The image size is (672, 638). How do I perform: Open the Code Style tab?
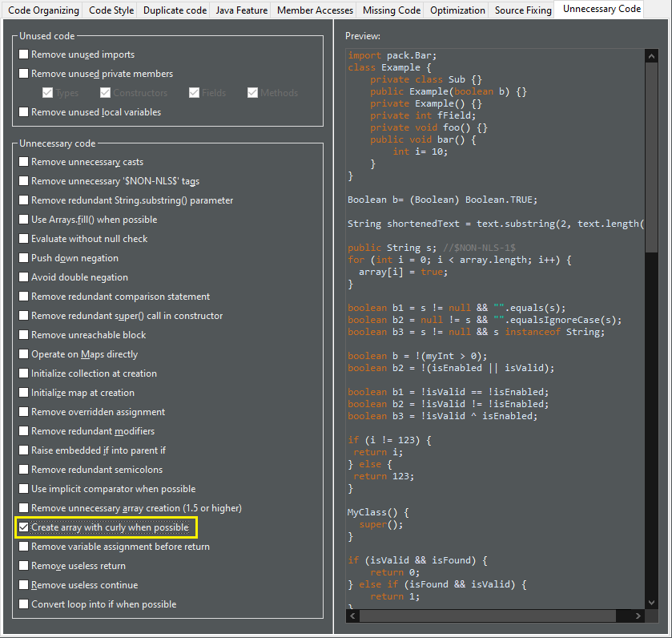point(111,10)
